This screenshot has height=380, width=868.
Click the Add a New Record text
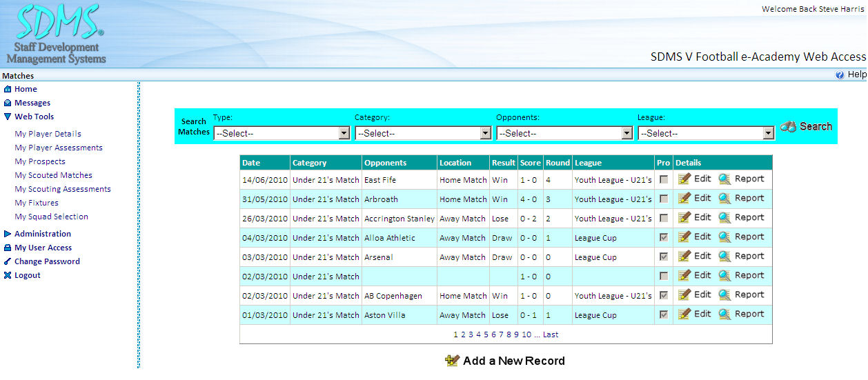tap(514, 361)
